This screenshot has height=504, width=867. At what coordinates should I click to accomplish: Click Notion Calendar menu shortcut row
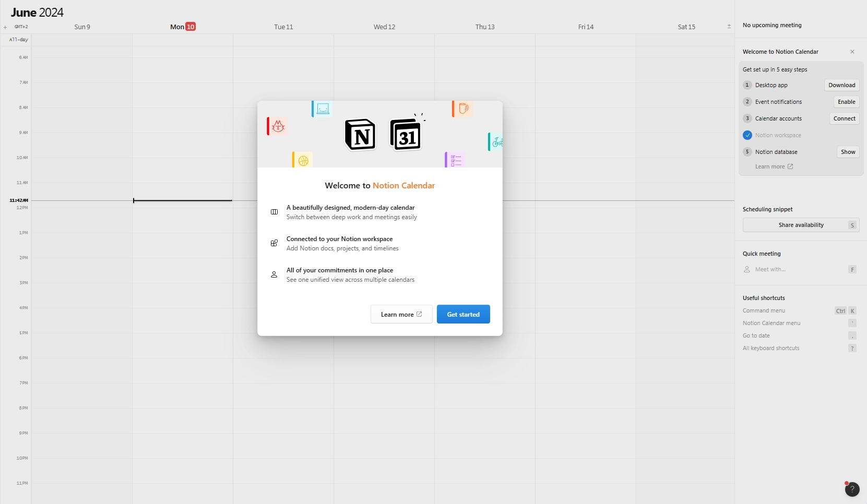tap(800, 323)
